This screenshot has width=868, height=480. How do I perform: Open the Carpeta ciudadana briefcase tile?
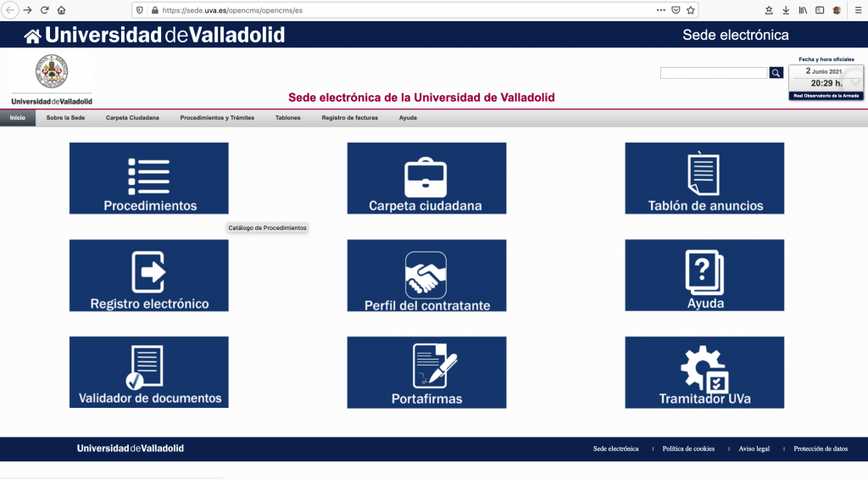(427, 178)
